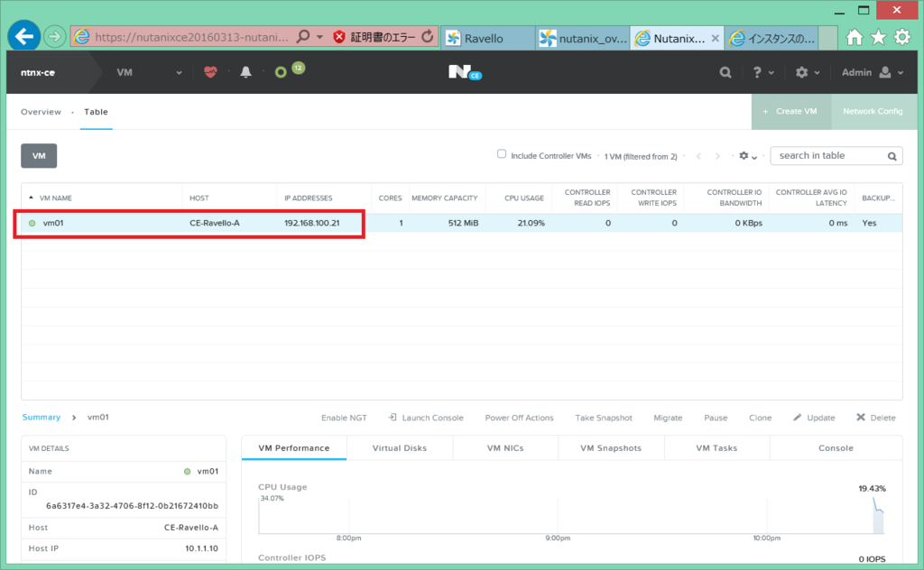924x570 pixels.
Task: Select the Table view tab
Action: 96,112
